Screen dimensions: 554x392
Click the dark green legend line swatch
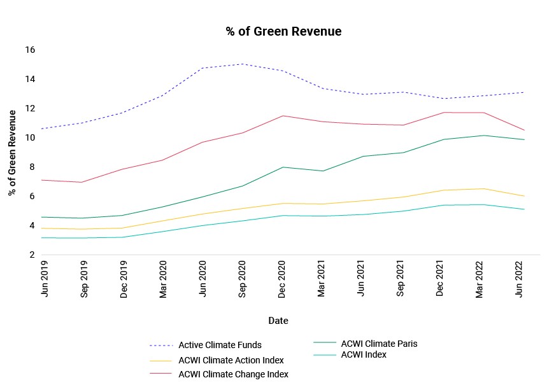(325, 342)
